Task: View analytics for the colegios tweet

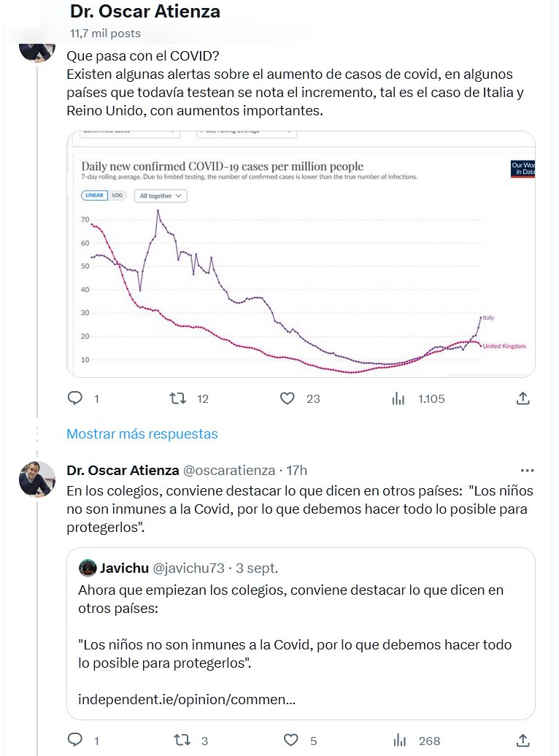Action: click(400, 740)
